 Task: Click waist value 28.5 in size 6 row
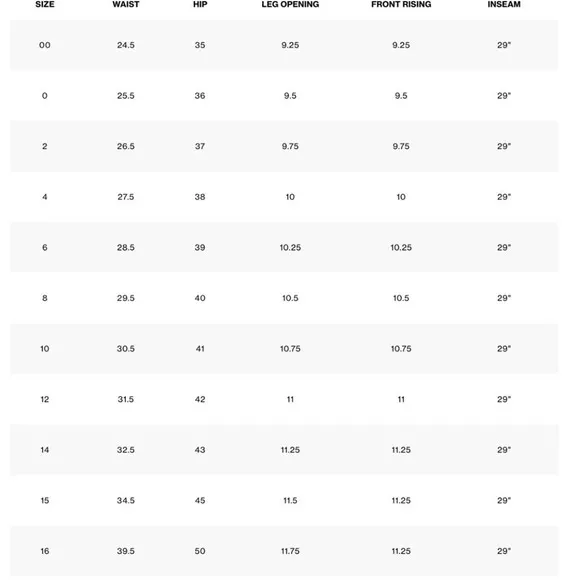tap(126, 247)
